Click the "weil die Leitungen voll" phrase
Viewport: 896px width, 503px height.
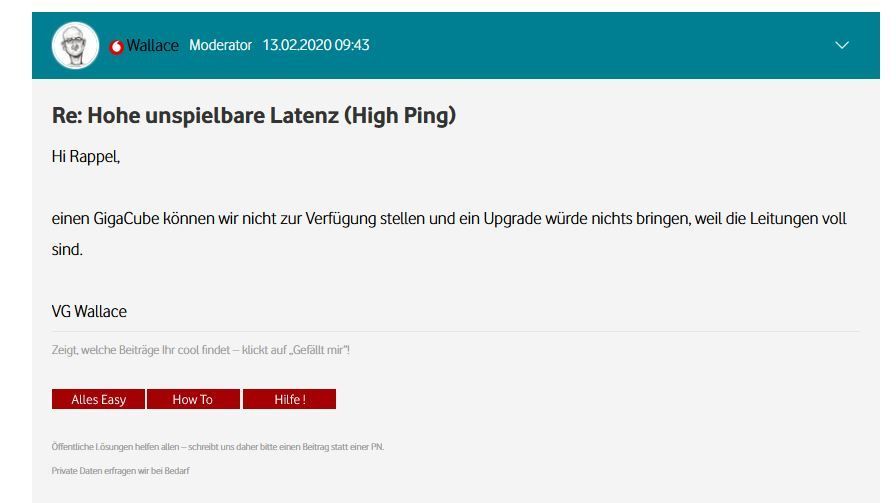pos(770,218)
